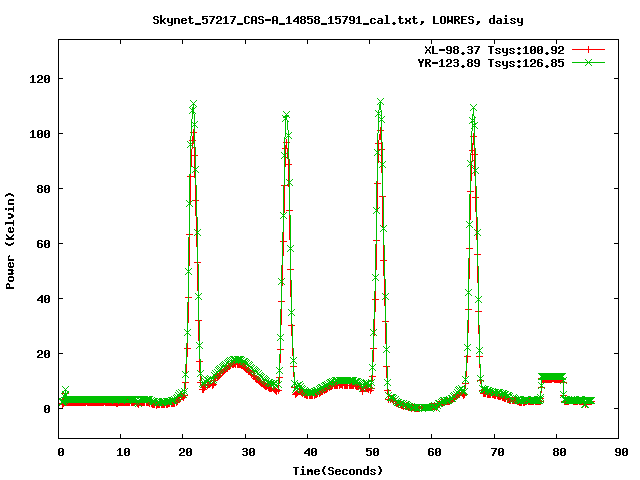The width and height of the screenshot is (640, 480).
Task: Click the green legend line sample for YR
Action: 588,62
